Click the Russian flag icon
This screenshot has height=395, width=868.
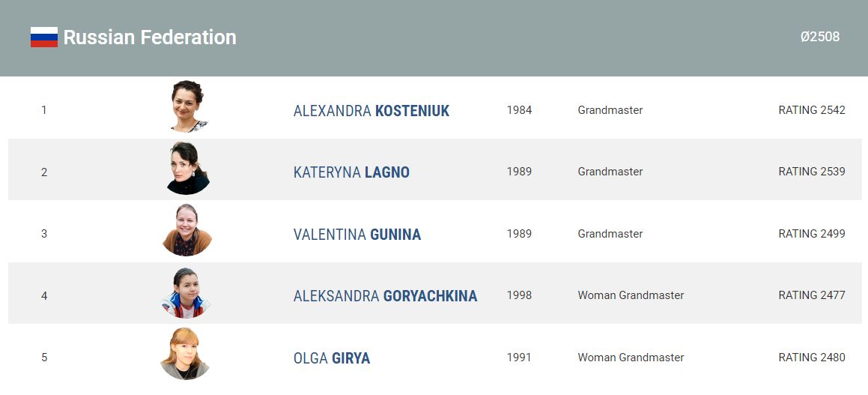click(44, 37)
